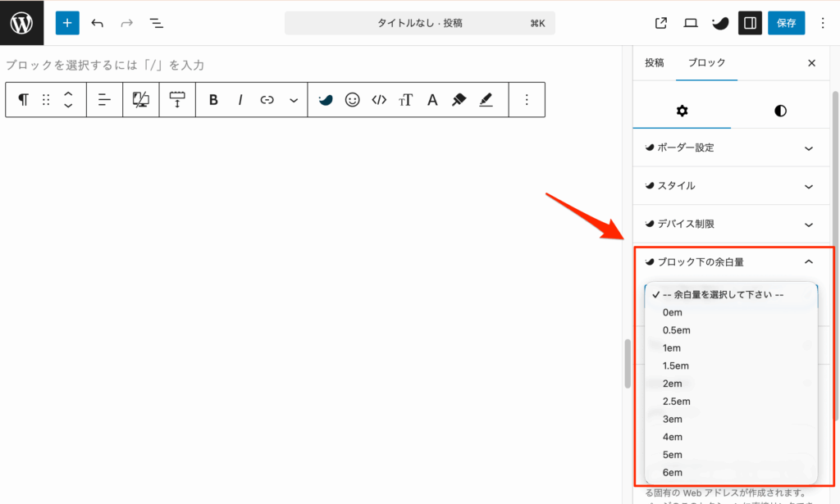This screenshot has width=840, height=504.
Task: Switch to the styles half-circle tab
Action: [x=780, y=111]
